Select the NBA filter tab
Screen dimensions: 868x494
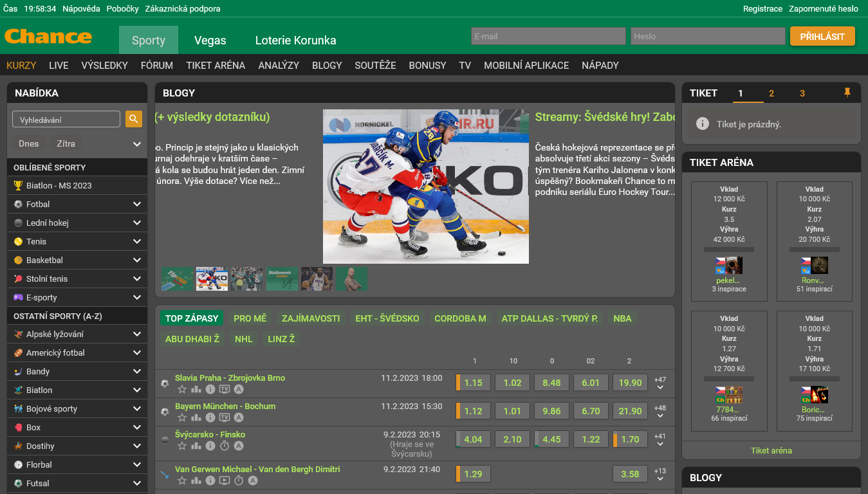point(622,318)
